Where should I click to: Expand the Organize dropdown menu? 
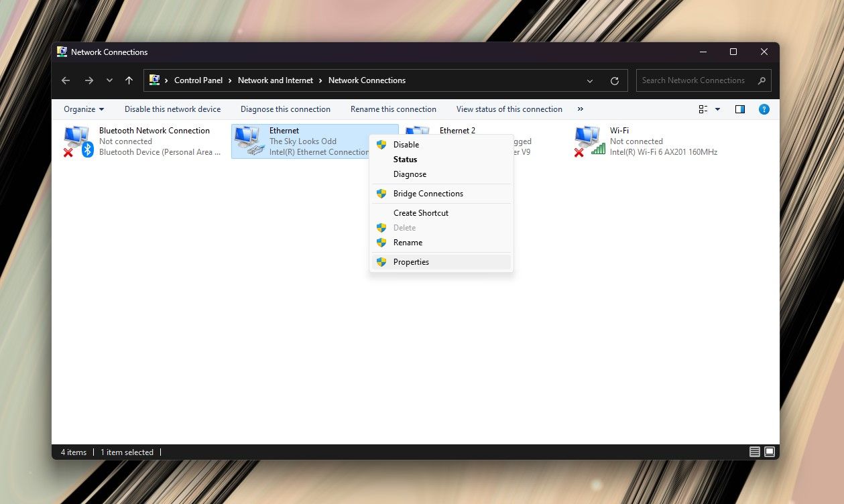[x=84, y=109]
